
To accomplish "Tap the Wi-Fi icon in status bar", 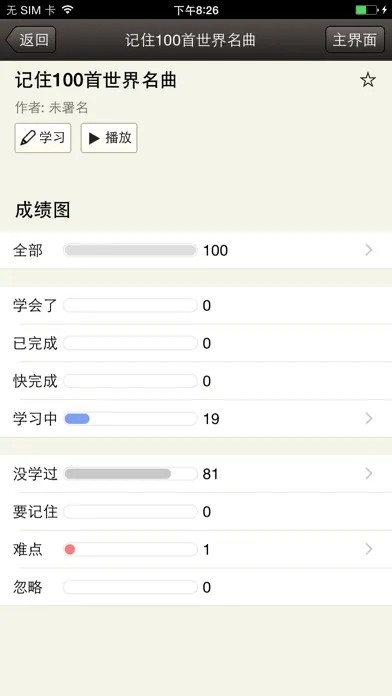I will (67, 10).
